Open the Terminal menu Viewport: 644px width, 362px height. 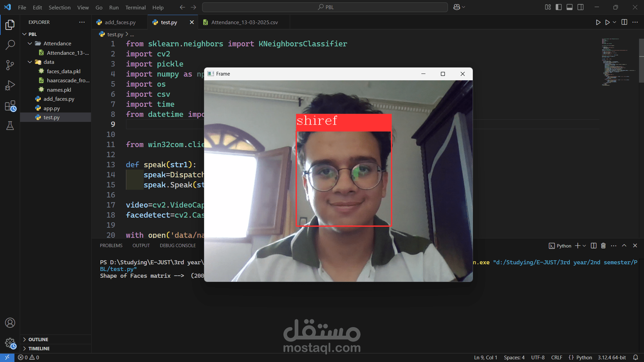[135, 7]
